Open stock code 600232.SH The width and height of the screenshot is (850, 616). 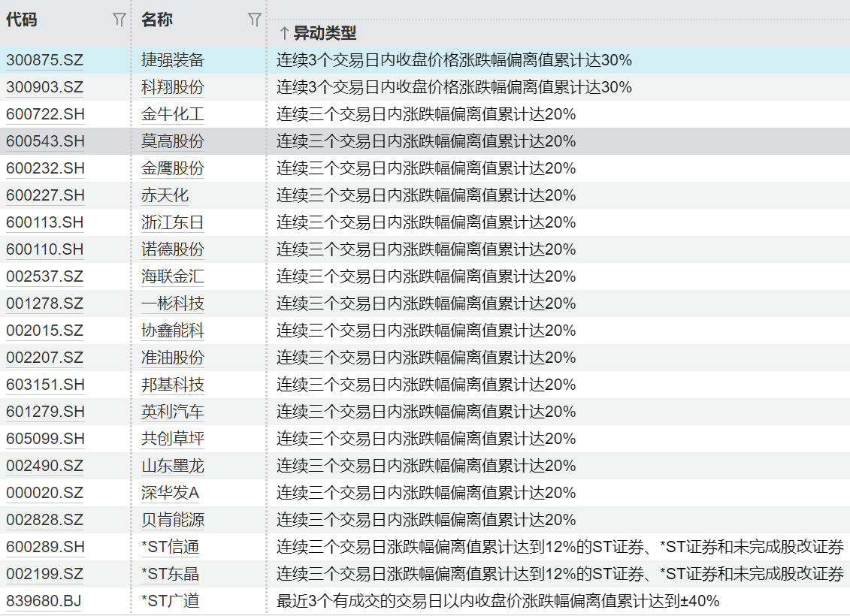(46, 168)
